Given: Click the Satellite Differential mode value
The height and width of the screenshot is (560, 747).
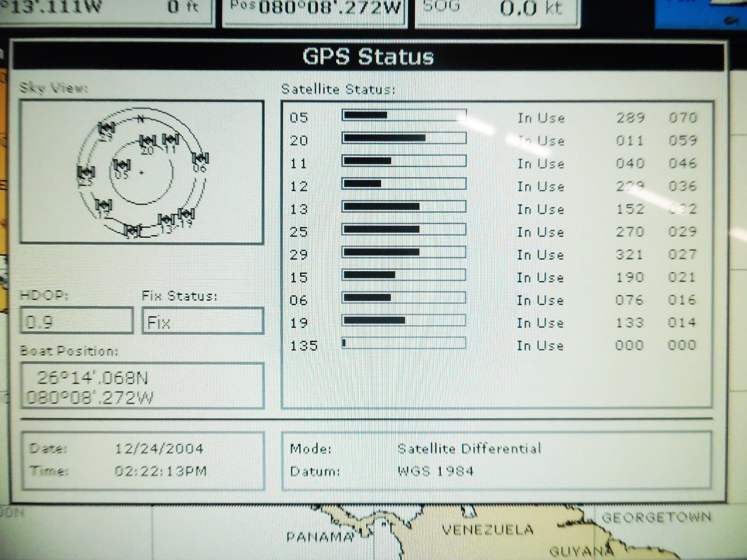Looking at the screenshot, I should (x=469, y=449).
